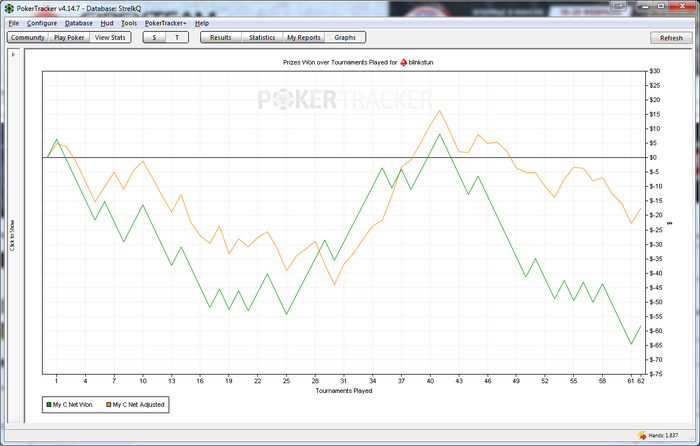Open the Results view
Screen dimensions: 700x446
click(x=221, y=38)
